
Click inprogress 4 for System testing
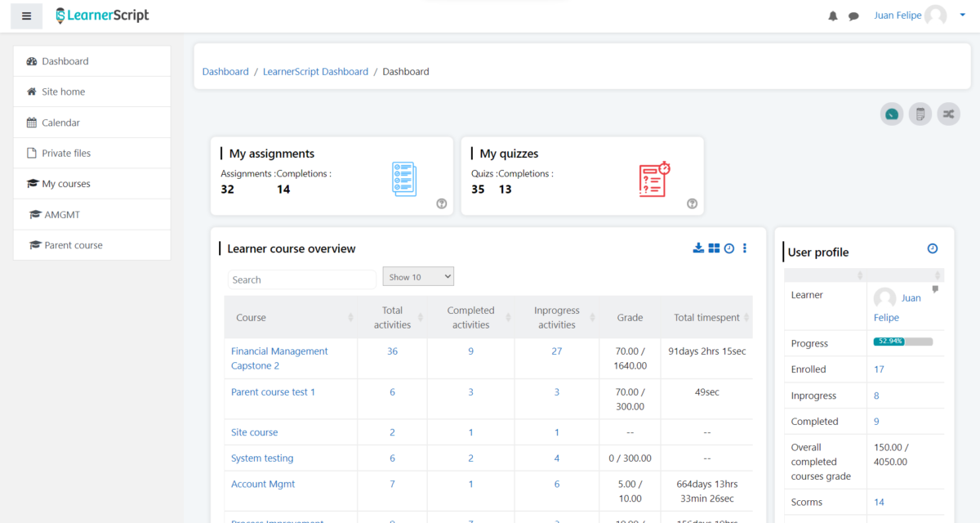click(557, 458)
